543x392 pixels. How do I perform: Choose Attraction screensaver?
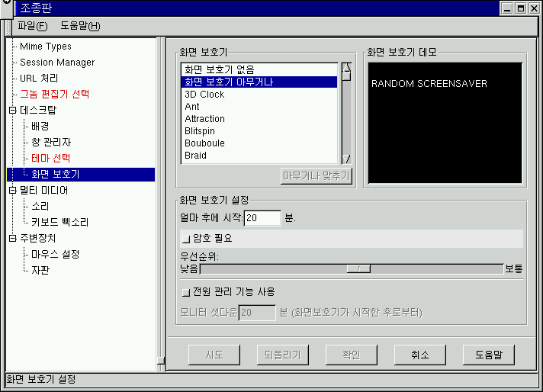259,119
